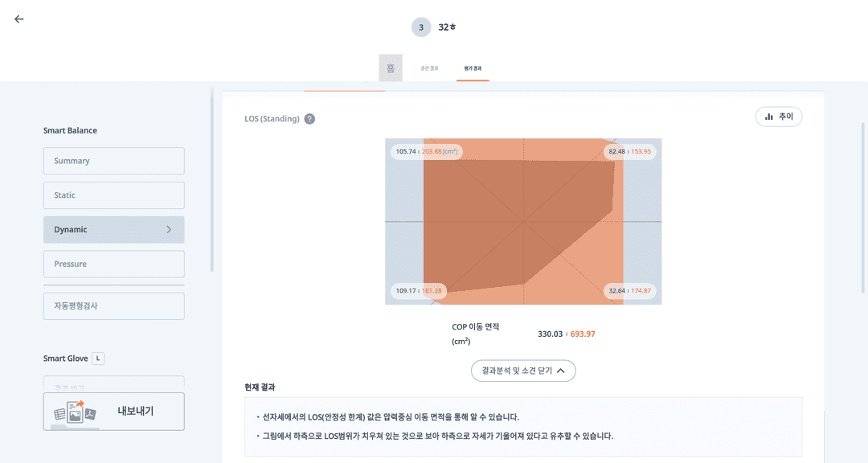Screen dimensions: 868x463
Task: Click the sidebar vertical scrollbar
Action: point(212,185)
